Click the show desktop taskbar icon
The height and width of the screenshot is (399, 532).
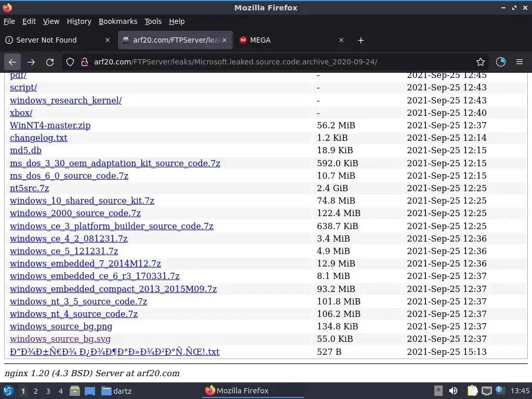pyautogui.click(x=90, y=391)
